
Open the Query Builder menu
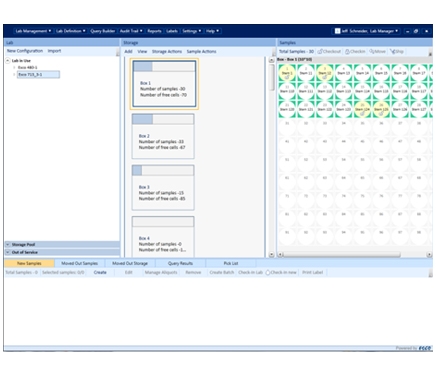[103, 31]
